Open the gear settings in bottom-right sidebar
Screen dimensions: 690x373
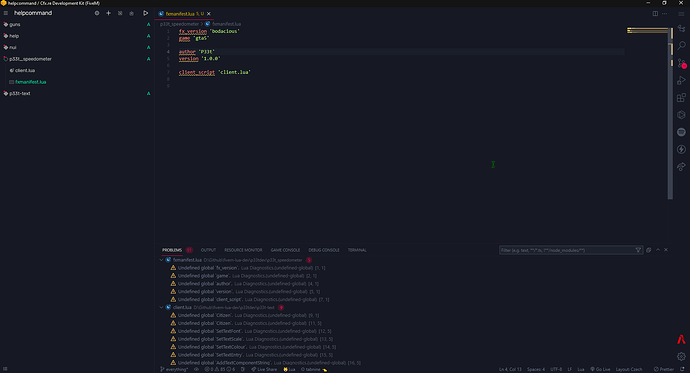pos(681,356)
